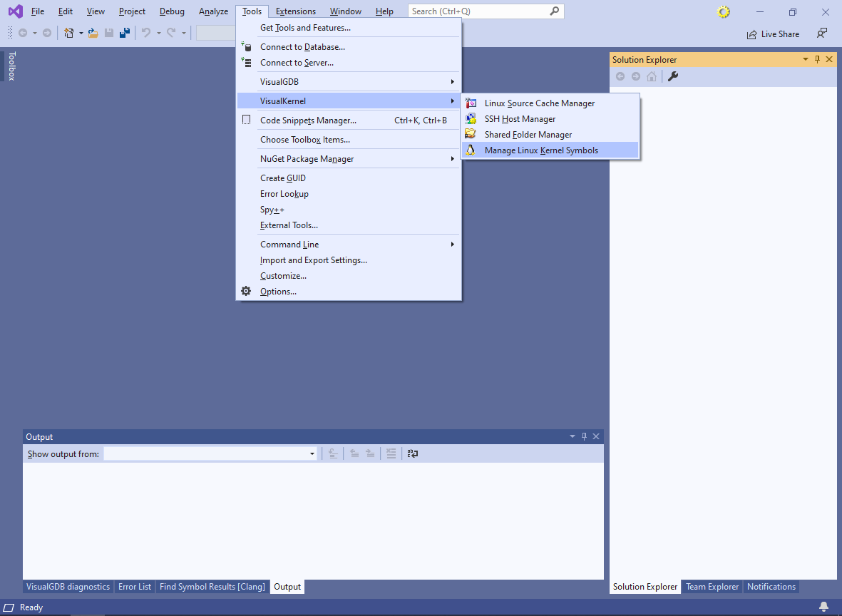The width and height of the screenshot is (842, 616).
Task: Pin the Solution Explorer panel
Action: (x=817, y=60)
